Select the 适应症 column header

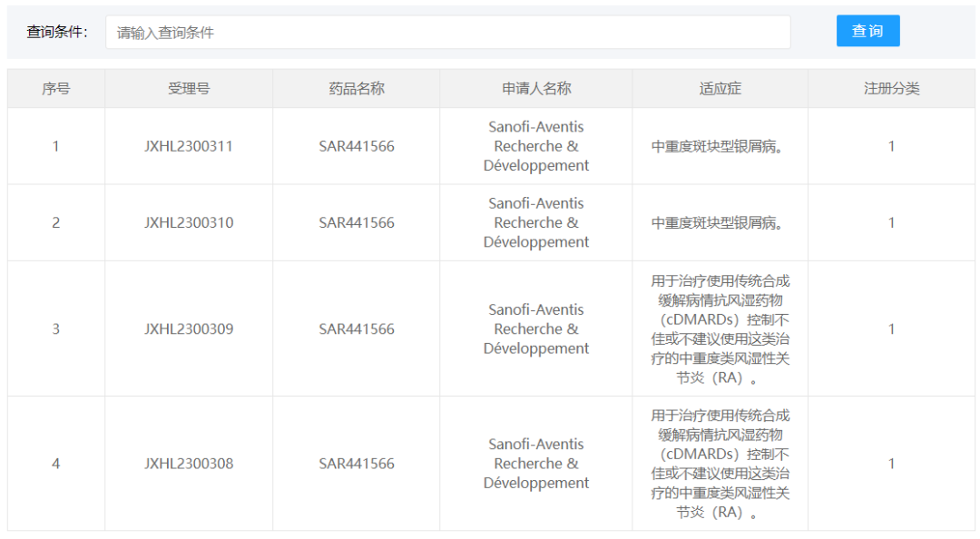(720, 89)
